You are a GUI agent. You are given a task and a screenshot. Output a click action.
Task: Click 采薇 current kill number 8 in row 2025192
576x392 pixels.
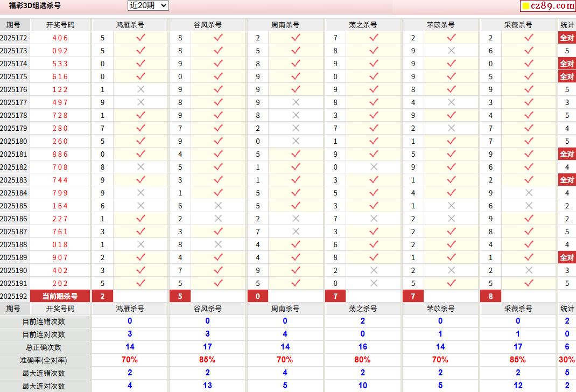(x=490, y=296)
